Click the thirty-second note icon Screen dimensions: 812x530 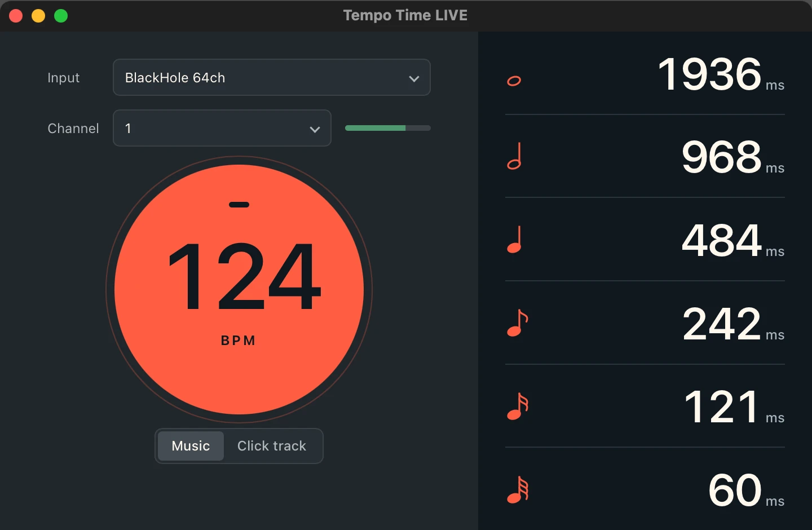click(518, 490)
